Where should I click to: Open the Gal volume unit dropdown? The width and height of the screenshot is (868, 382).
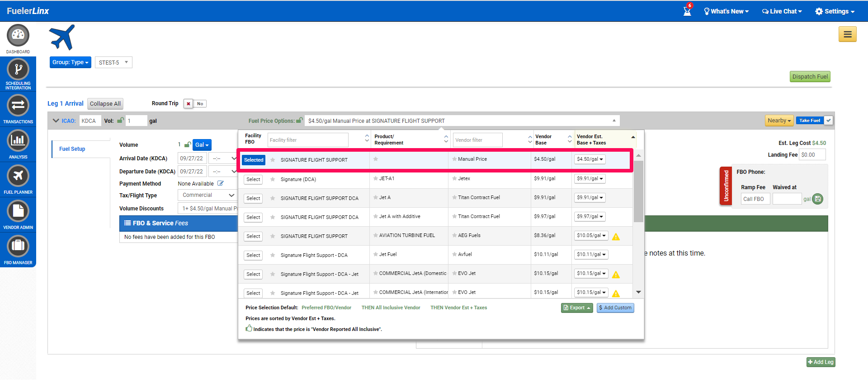pyautogui.click(x=202, y=145)
